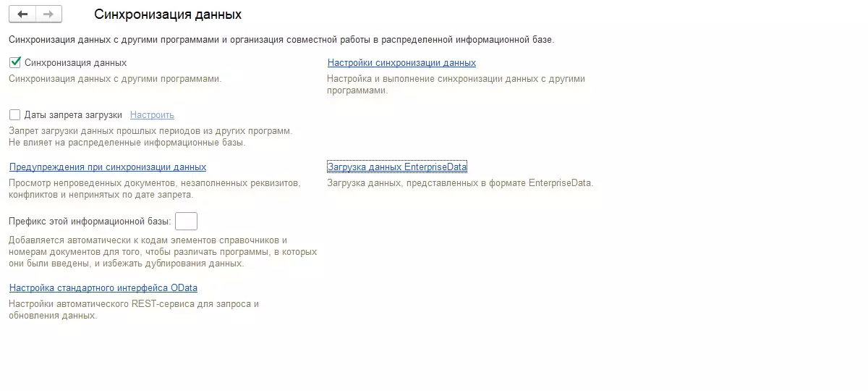Click the back navigation arrow

pos(22,14)
